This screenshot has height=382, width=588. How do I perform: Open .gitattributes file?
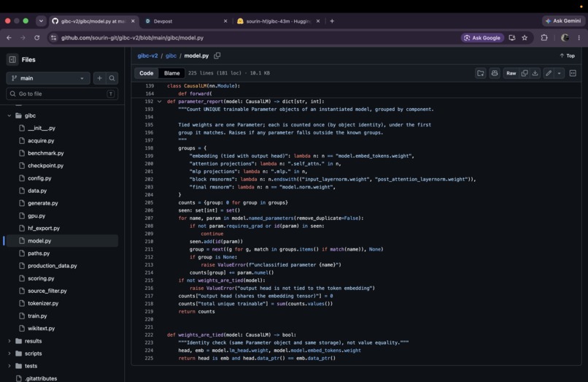coord(41,378)
